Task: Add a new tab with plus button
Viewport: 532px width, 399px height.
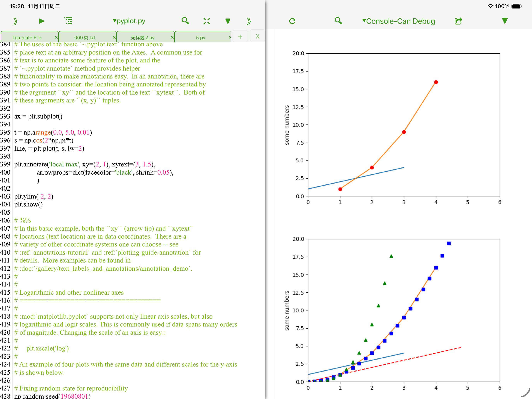Action: 240,37
